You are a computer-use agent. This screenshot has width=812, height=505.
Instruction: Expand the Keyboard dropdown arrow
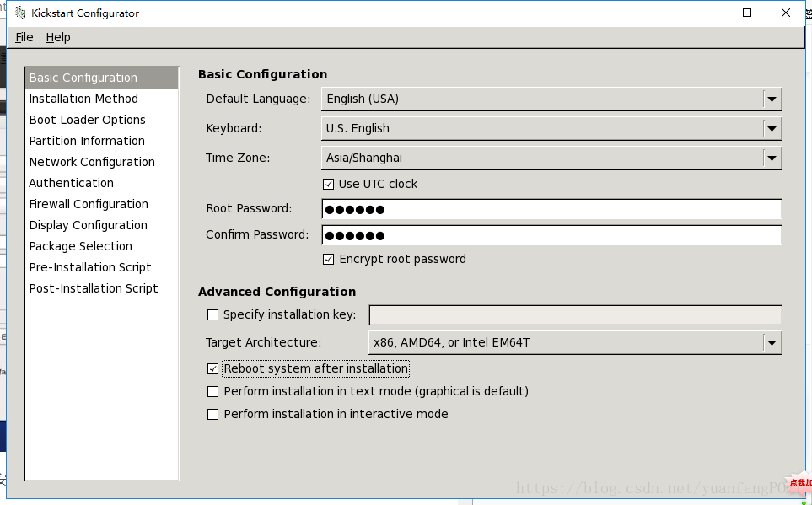pos(772,128)
